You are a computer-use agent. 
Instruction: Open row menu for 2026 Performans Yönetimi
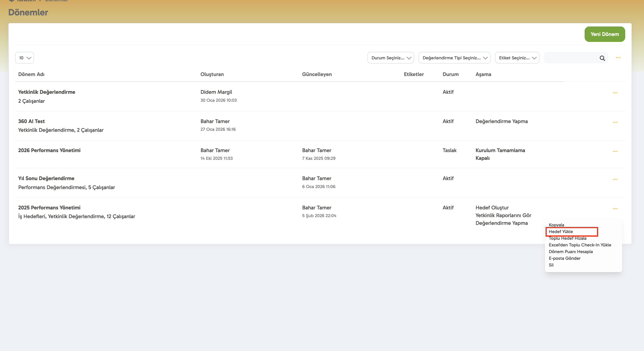click(x=615, y=151)
